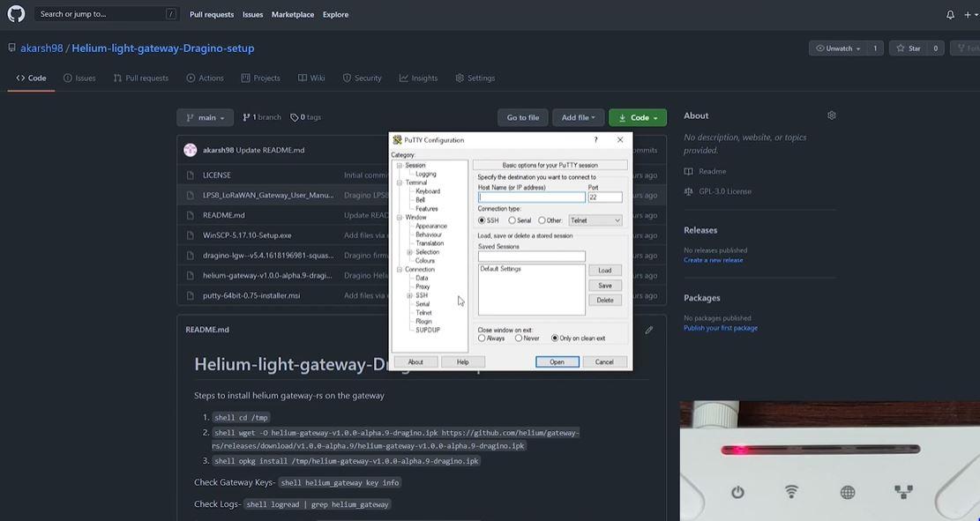980x521 pixels.
Task: Switch to the repository Settings tab
Action: (x=475, y=78)
